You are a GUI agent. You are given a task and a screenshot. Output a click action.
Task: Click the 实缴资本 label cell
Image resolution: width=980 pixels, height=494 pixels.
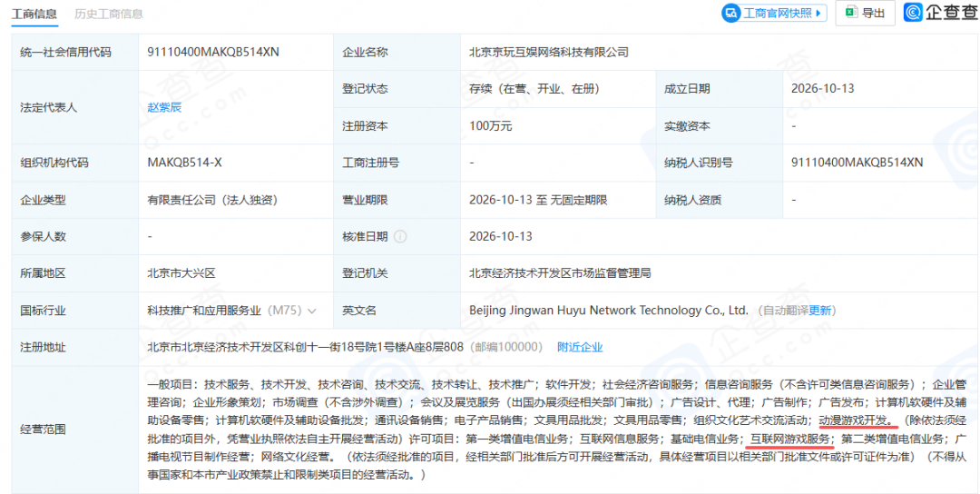click(x=720, y=125)
